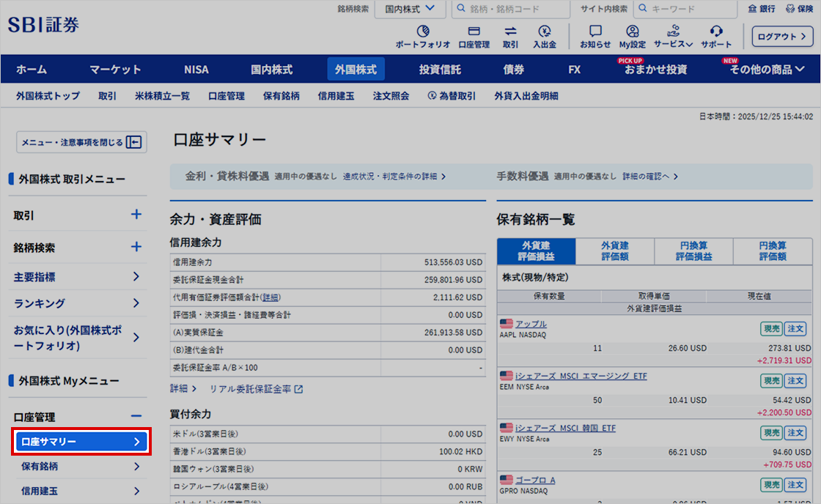The width and height of the screenshot is (821, 504).
Task: Open the My設定 settings icon
Action: pyautogui.click(x=633, y=31)
